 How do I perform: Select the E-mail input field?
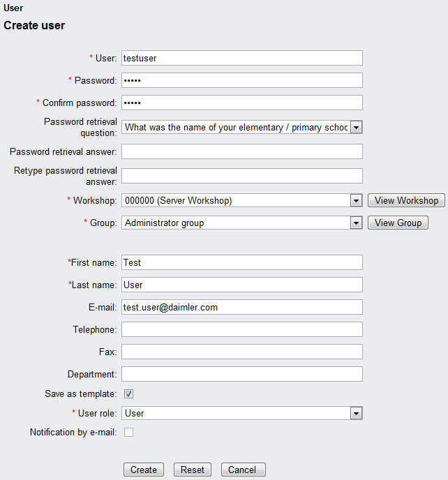pyautogui.click(x=241, y=307)
